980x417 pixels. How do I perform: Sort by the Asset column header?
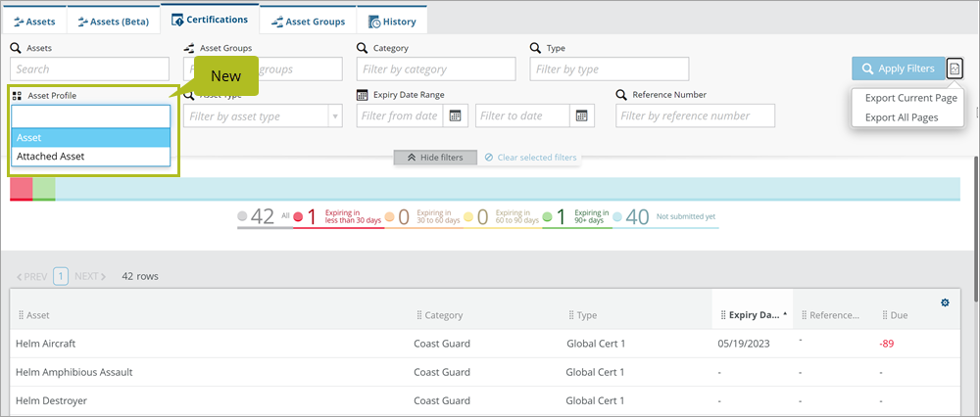pyautogui.click(x=38, y=315)
